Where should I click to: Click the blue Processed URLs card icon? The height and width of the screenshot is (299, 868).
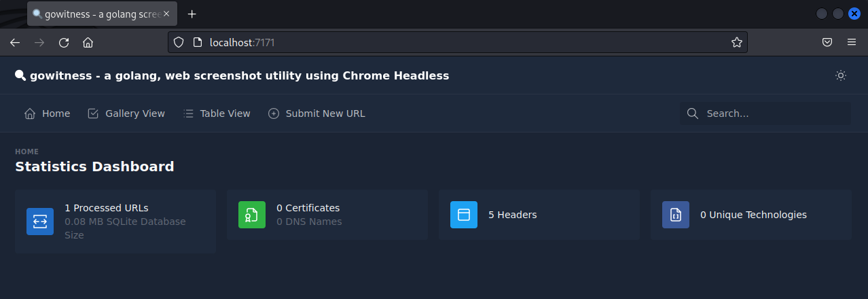point(40,222)
